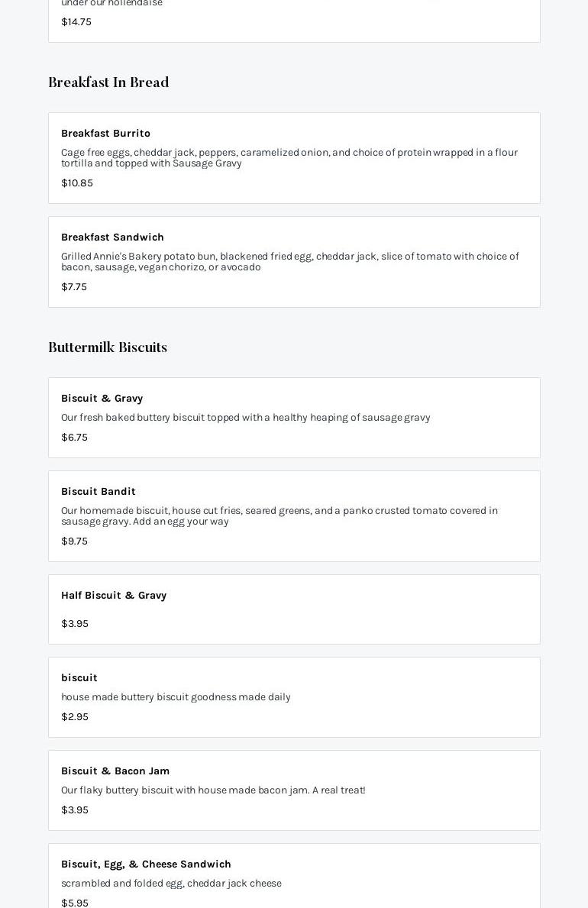The image size is (588, 908).
Task: Click the $2.95 biscuit price
Action: click(x=75, y=716)
